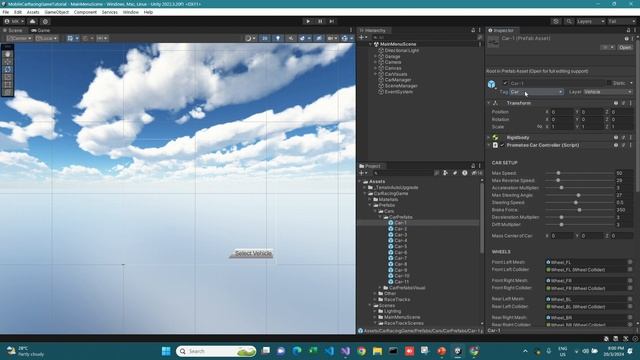The width and height of the screenshot is (640, 360).
Task: Click the Max Steering Angle slider handle
Action: pos(578,195)
